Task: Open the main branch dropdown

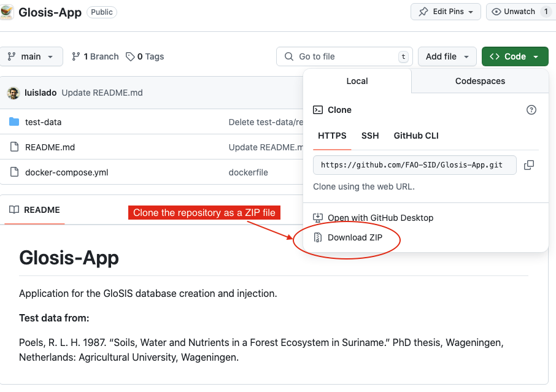Action: [31, 56]
